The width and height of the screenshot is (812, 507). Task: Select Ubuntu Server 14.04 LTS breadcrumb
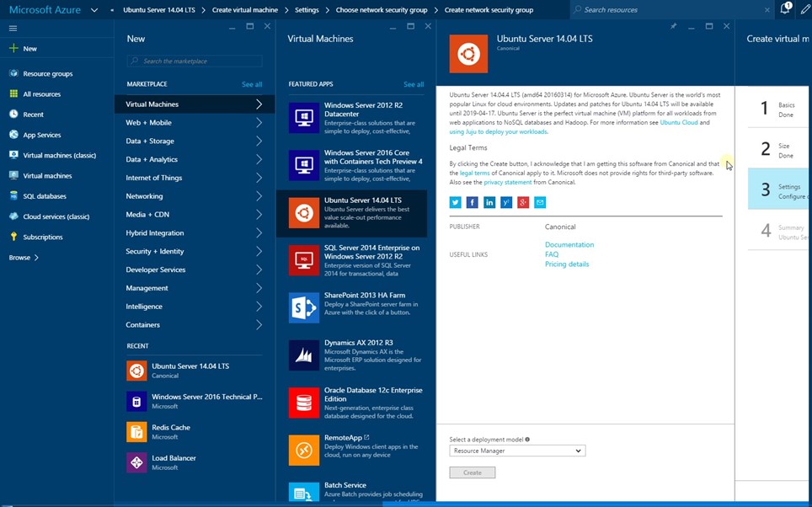(159, 10)
